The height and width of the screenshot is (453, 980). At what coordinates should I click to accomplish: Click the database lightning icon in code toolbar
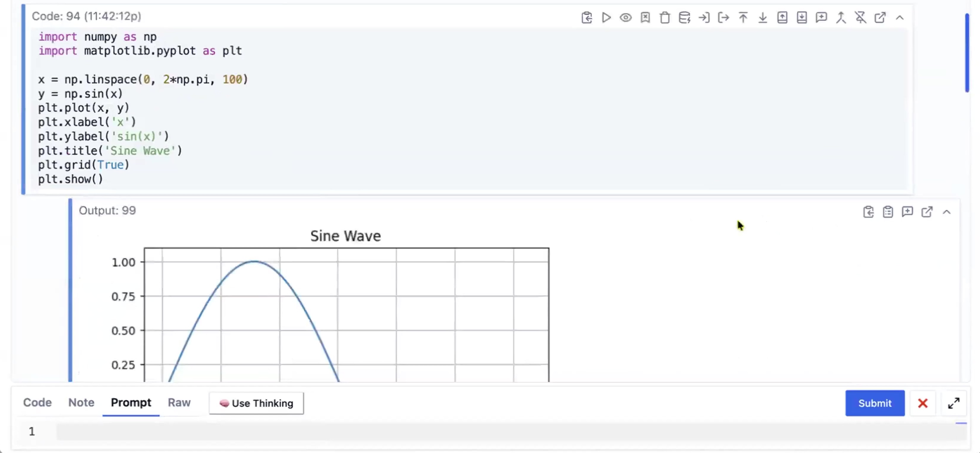[684, 17]
